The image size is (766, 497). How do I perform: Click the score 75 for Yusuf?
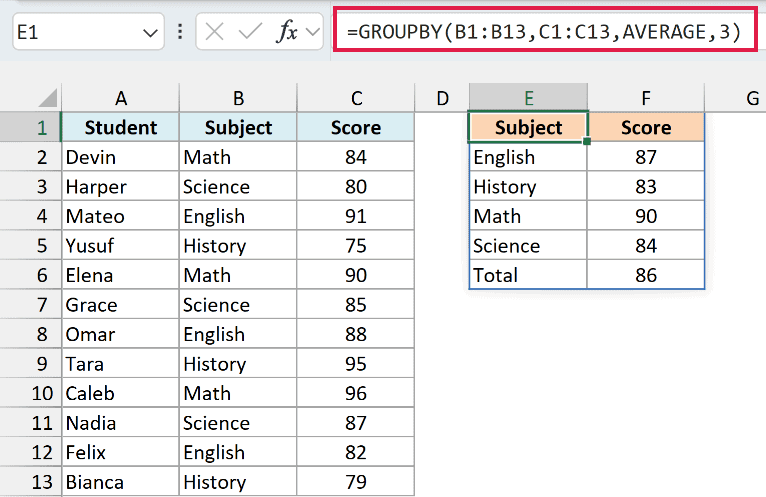(356, 246)
